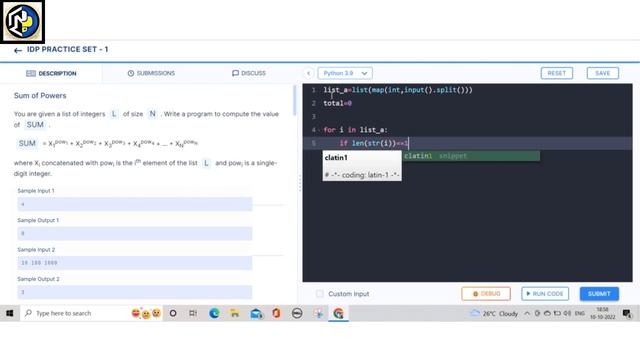640x360 pixels.
Task: Toggle the Custom Input checkbox
Action: tap(320, 293)
